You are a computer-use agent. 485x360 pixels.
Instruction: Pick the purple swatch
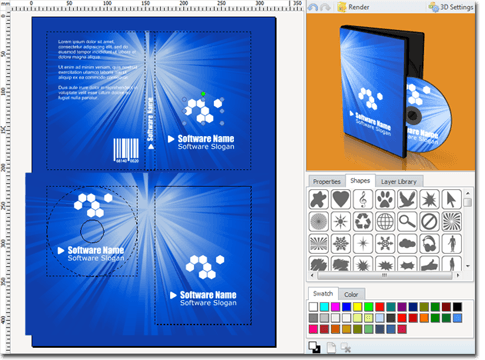click(402, 307)
